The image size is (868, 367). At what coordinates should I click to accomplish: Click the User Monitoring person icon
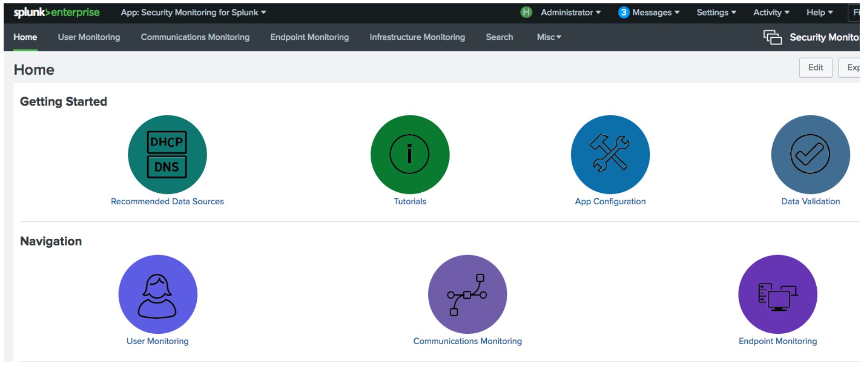158,294
